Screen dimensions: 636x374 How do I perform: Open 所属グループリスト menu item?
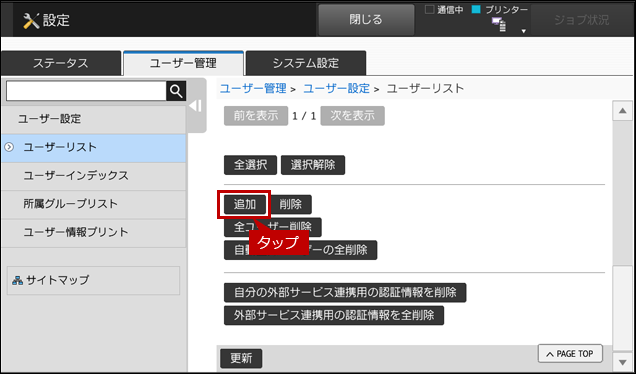(94, 204)
